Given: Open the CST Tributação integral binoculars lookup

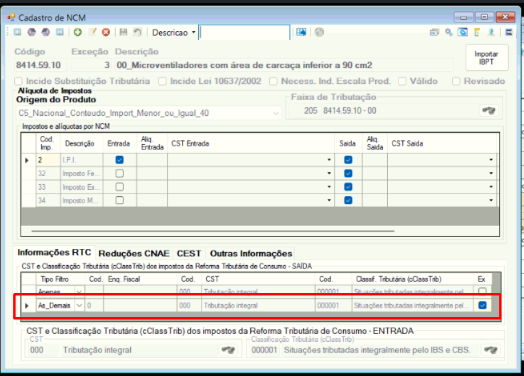Looking at the screenshot, I should [x=228, y=350].
